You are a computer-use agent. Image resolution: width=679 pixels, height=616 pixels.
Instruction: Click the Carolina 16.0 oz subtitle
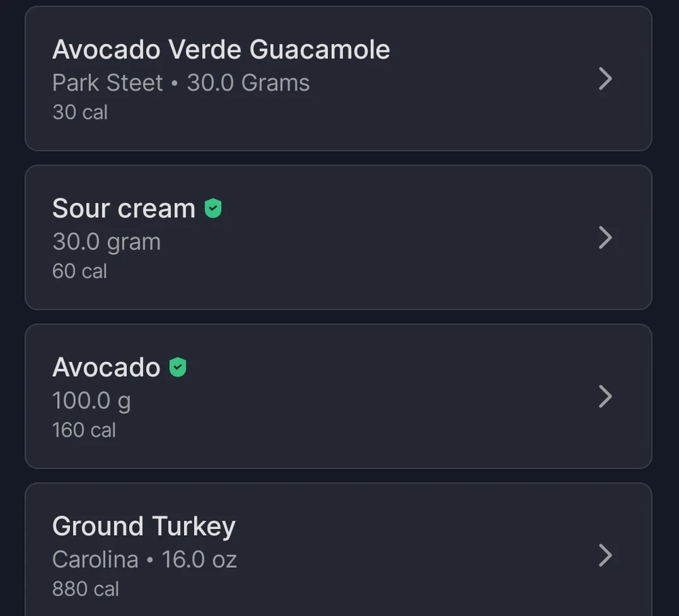pos(145,559)
